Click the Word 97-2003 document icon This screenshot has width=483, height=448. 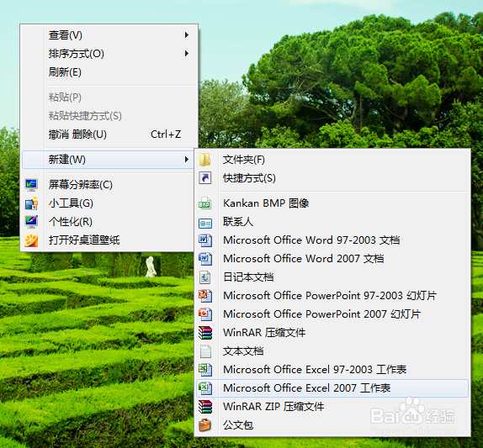pos(204,240)
